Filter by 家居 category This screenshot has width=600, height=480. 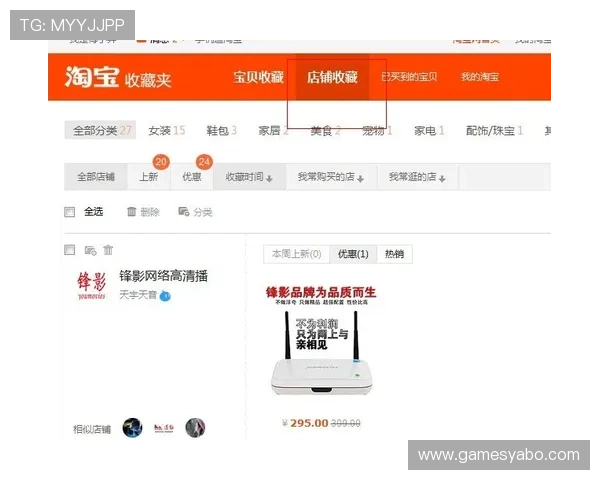273,131
